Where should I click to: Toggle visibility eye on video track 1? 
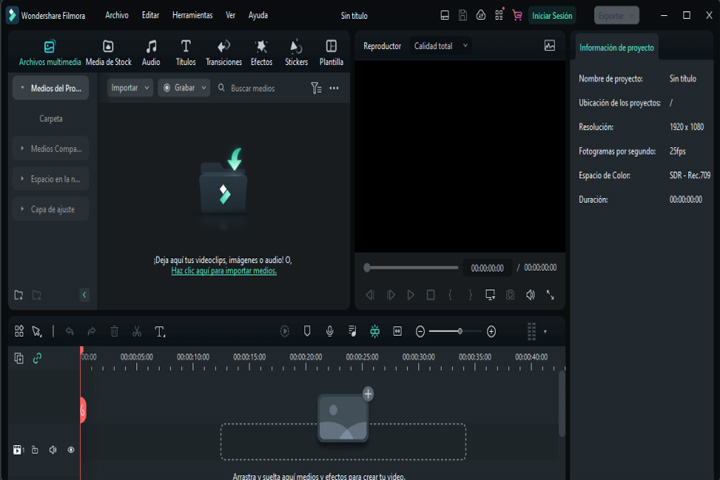coord(71,450)
